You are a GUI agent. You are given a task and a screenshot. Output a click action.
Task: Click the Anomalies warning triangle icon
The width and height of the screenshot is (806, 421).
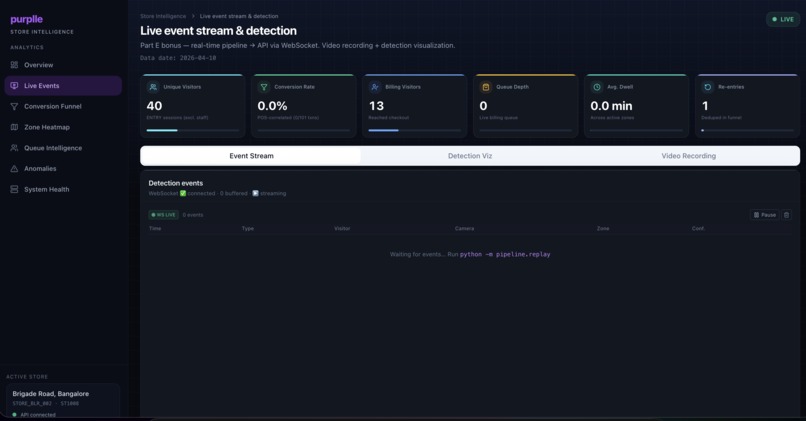tap(14, 169)
